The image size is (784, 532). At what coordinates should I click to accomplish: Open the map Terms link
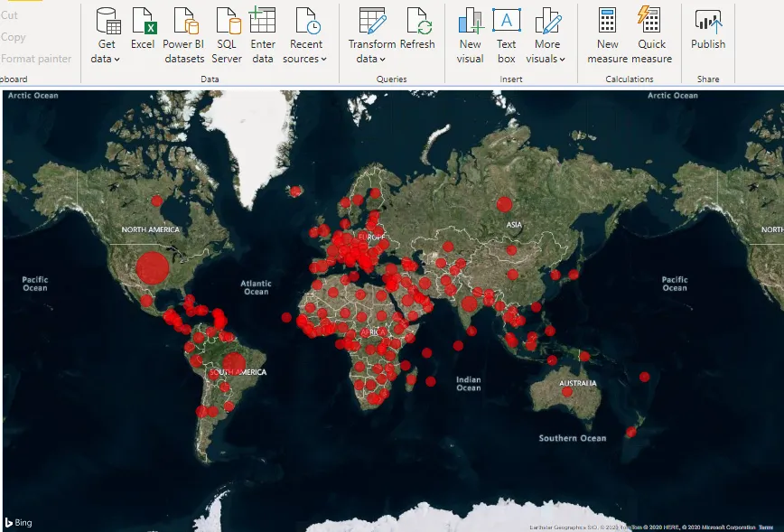click(766, 527)
